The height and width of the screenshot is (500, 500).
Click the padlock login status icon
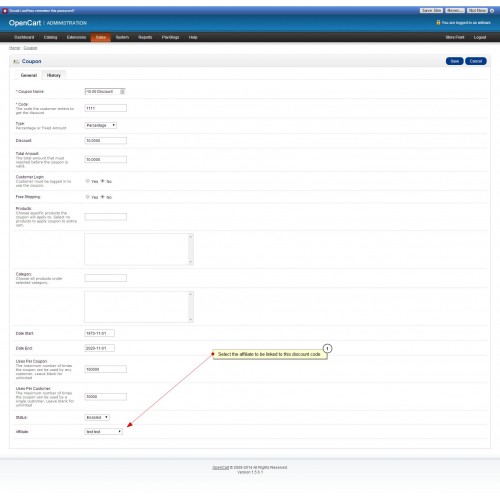[x=438, y=22]
